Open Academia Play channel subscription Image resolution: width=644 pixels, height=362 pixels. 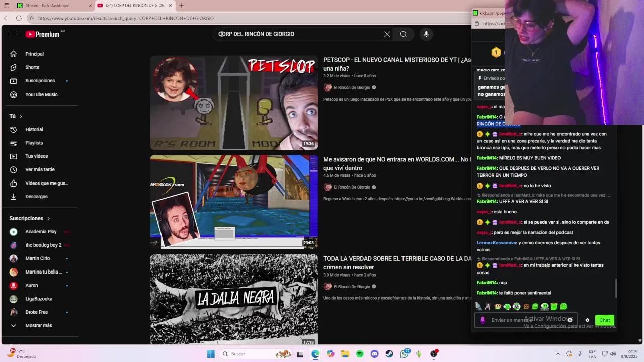coord(39,232)
